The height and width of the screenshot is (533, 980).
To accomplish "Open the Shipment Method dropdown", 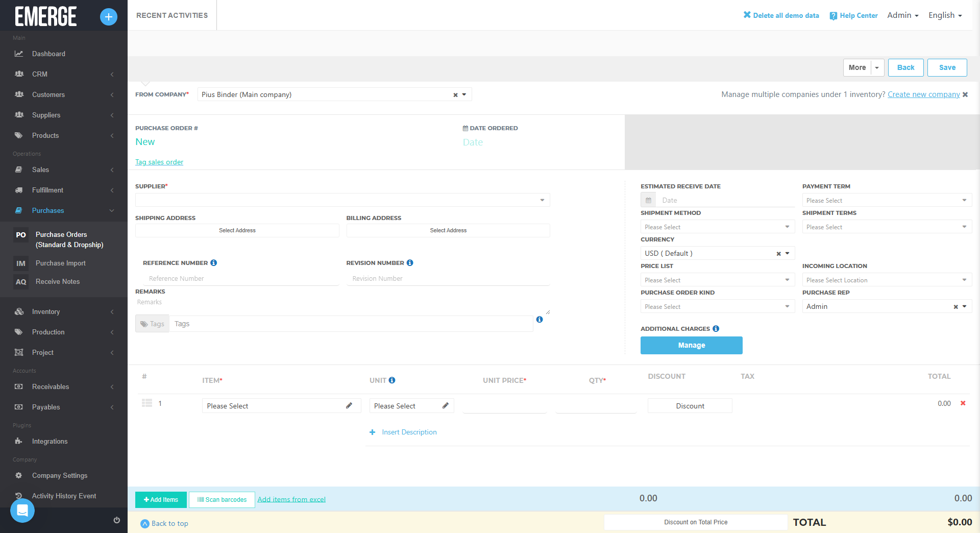I will click(717, 227).
